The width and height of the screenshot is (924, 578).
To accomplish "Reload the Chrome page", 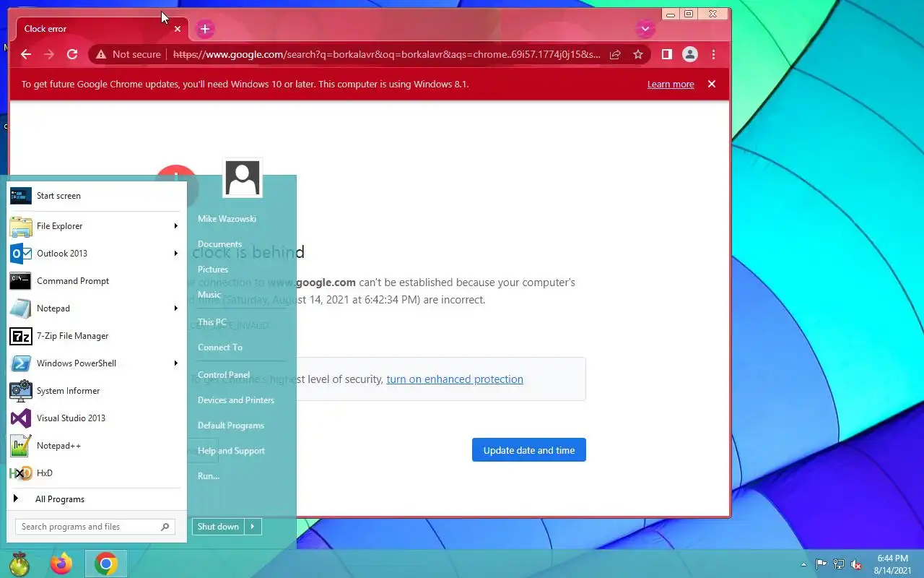I will pos(72,54).
